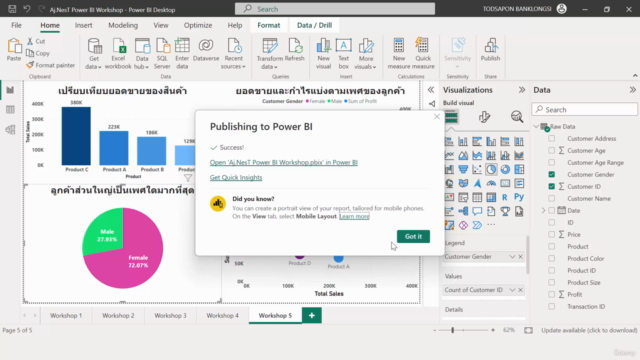
Task: Check the Profit field
Action: tap(551, 294)
